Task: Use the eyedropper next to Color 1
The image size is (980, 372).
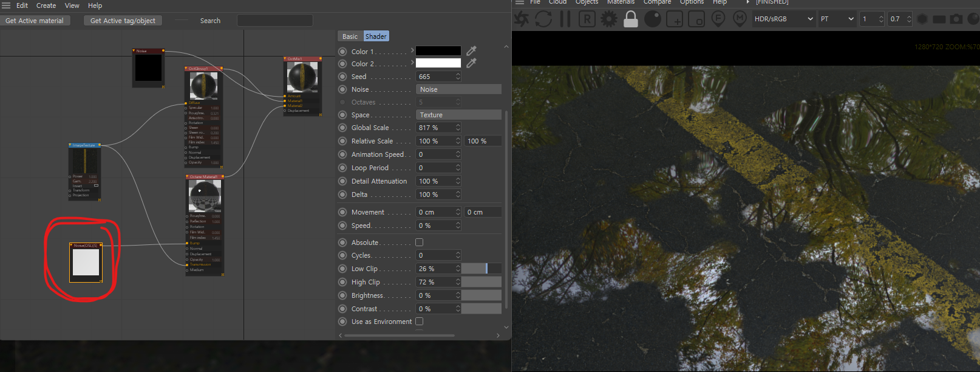Action: (471, 50)
